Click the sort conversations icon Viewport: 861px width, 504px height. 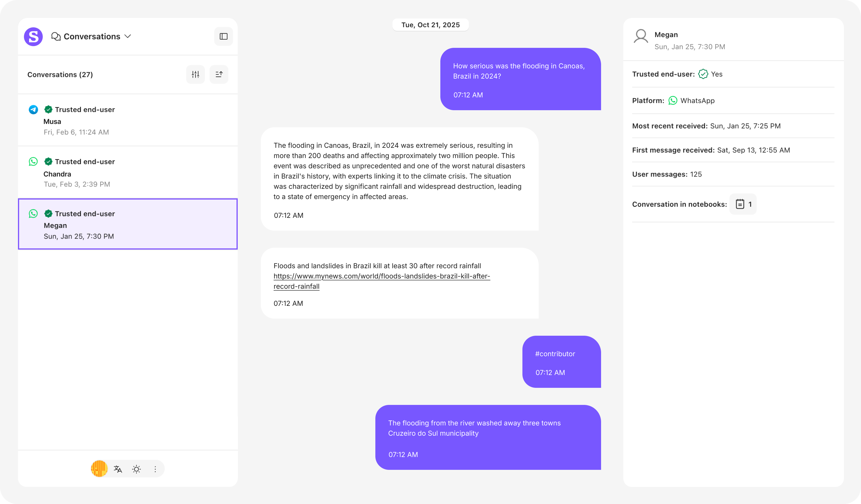point(219,74)
